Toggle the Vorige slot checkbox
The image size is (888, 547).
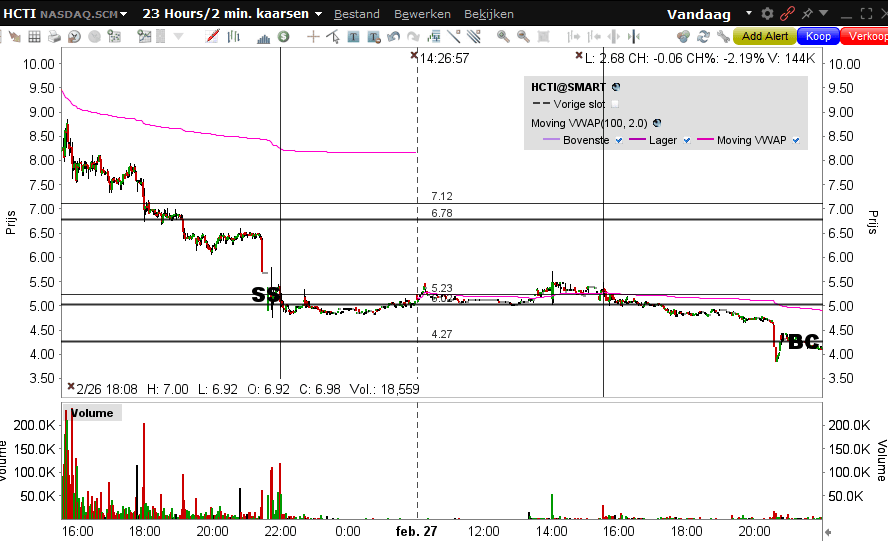(615, 104)
